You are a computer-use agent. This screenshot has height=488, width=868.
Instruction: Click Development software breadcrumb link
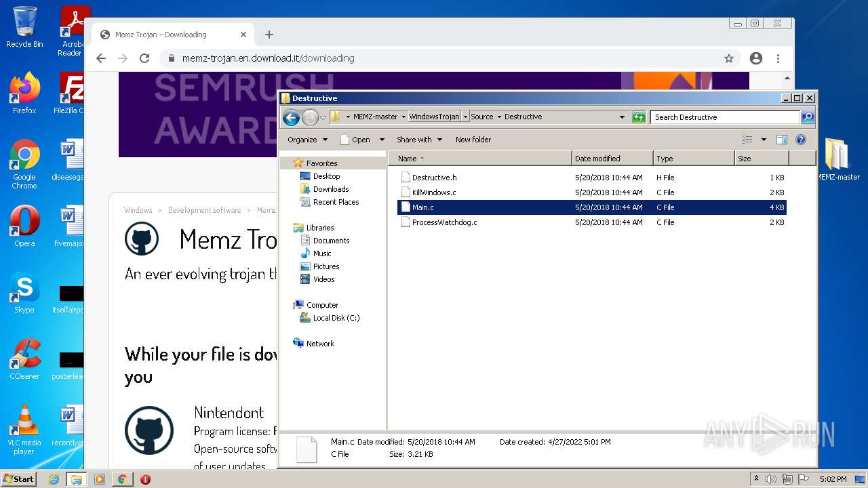(x=204, y=210)
